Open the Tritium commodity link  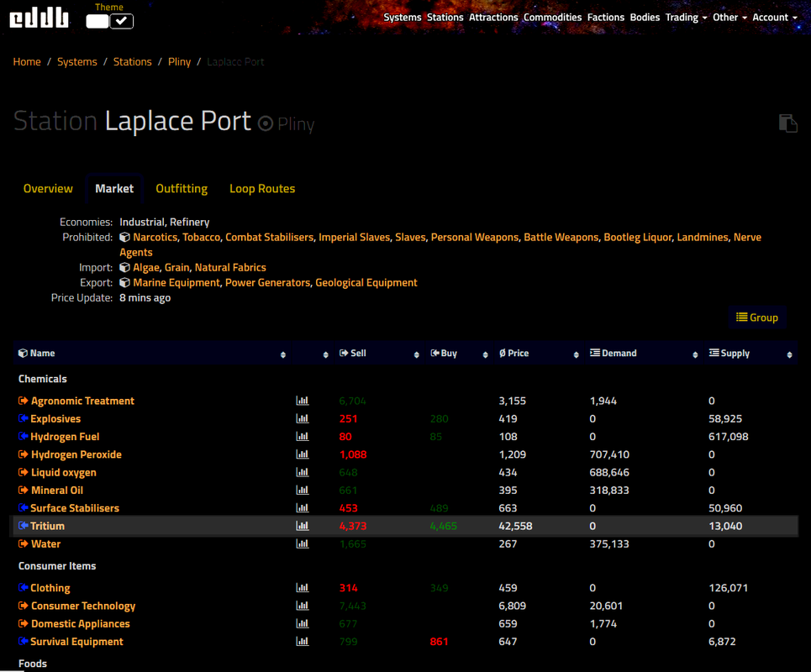click(x=48, y=526)
